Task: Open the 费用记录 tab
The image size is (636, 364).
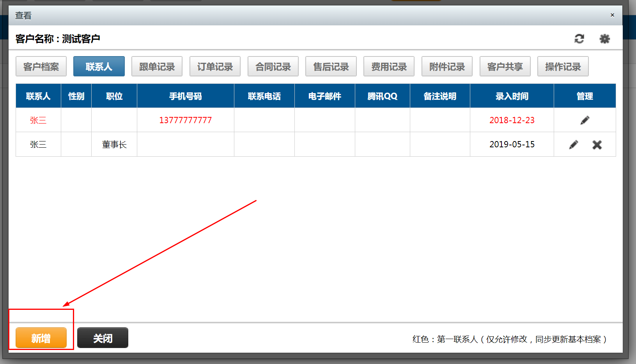Action: pyautogui.click(x=389, y=67)
